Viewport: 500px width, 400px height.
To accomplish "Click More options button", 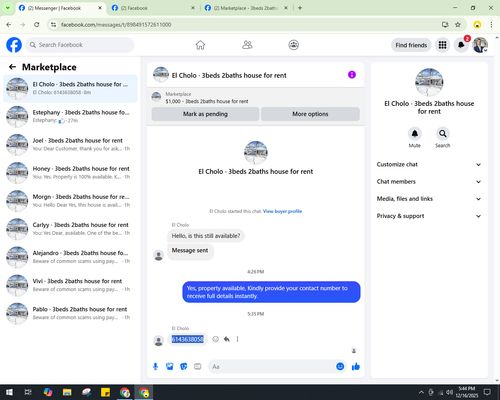I will pos(310,114).
